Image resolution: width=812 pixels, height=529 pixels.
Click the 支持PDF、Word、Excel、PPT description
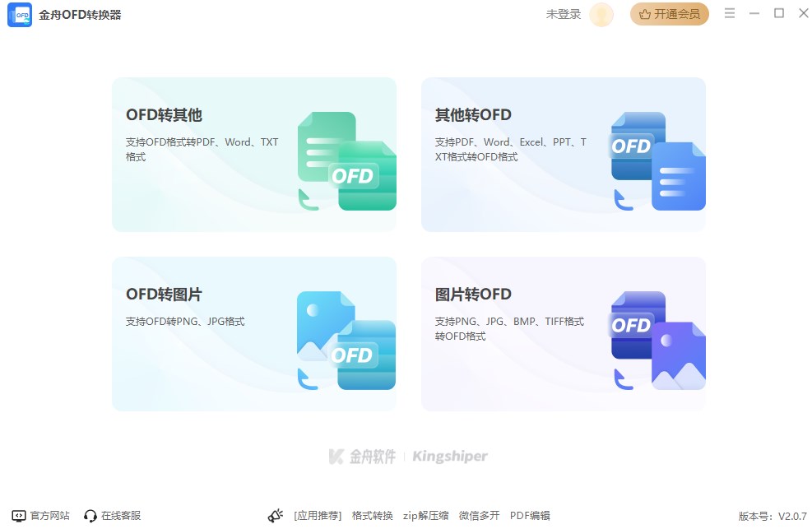[x=511, y=149]
